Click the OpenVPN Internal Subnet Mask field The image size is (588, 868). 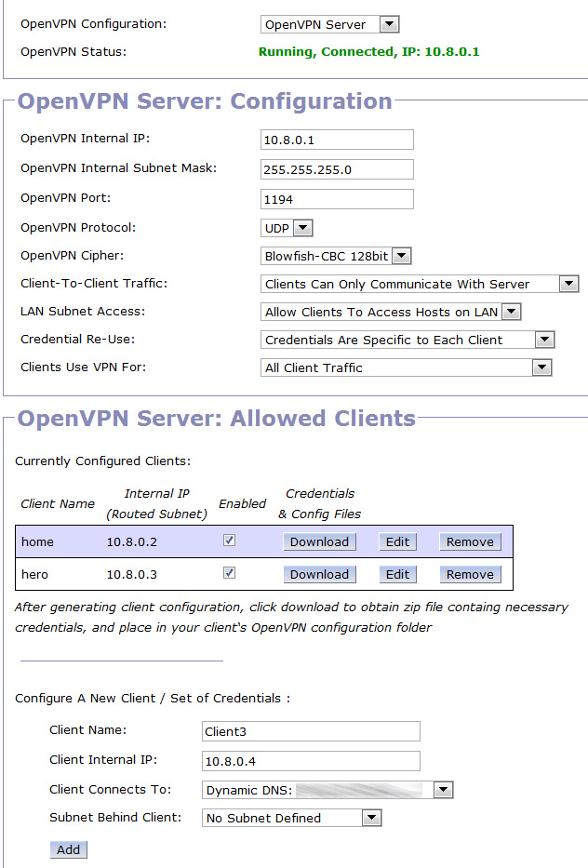(x=337, y=169)
